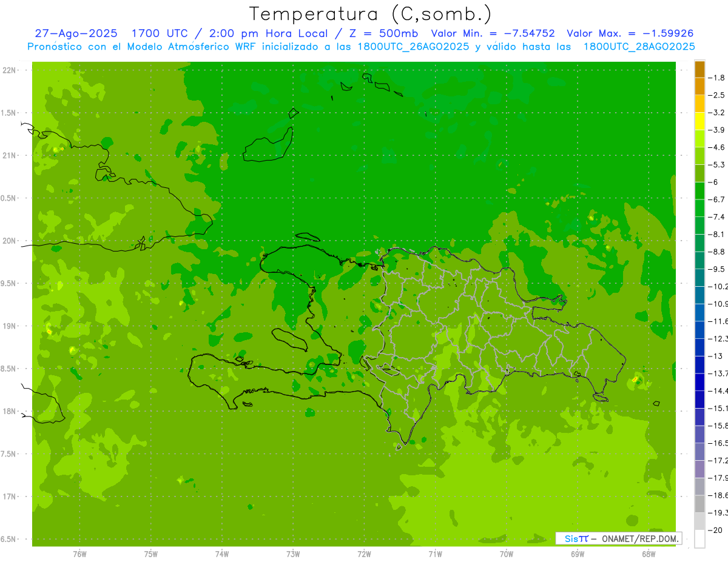Click the "8.5N" latitude label
The width and height of the screenshot is (728, 562).
click(x=8, y=369)
